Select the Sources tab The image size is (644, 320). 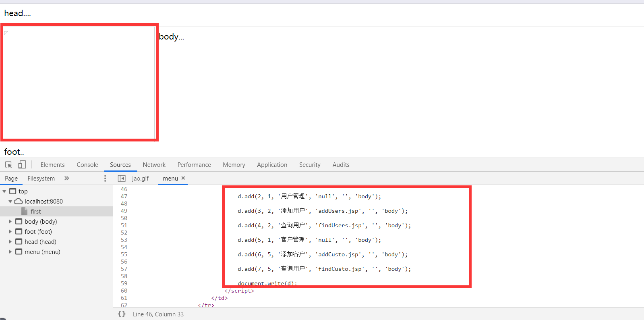[x=120, y=164]
